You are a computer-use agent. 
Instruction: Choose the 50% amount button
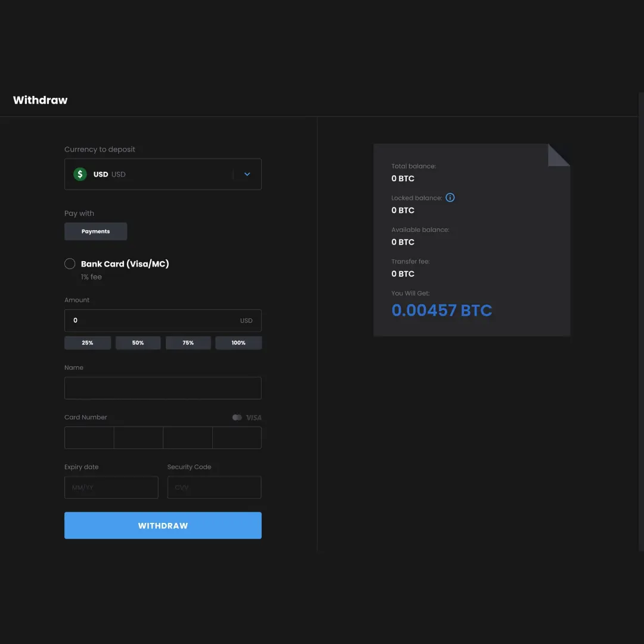click(x=138, y=343)
